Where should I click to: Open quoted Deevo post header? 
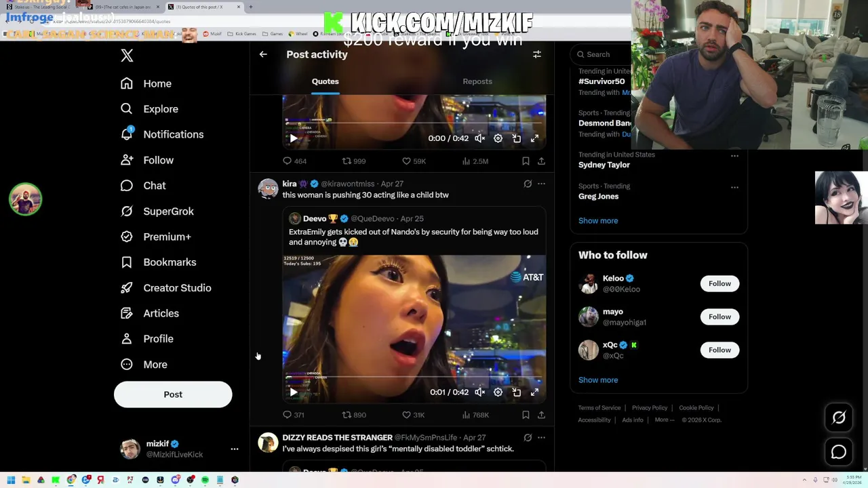pyautogui.click(x=357, y=218)
